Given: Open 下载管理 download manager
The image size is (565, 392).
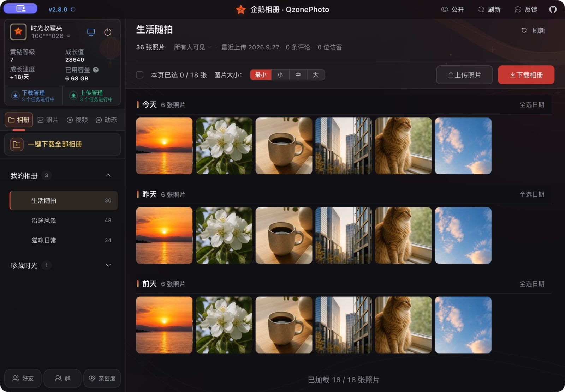Looking at the screenshot, I should [34, 96].
